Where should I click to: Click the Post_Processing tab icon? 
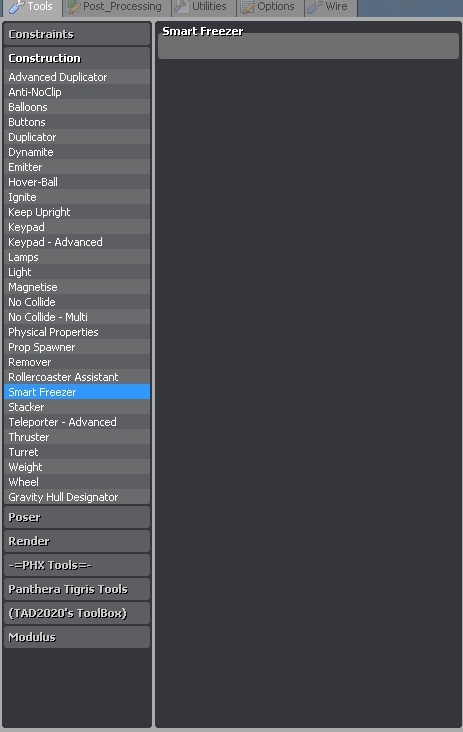[73, 7]
